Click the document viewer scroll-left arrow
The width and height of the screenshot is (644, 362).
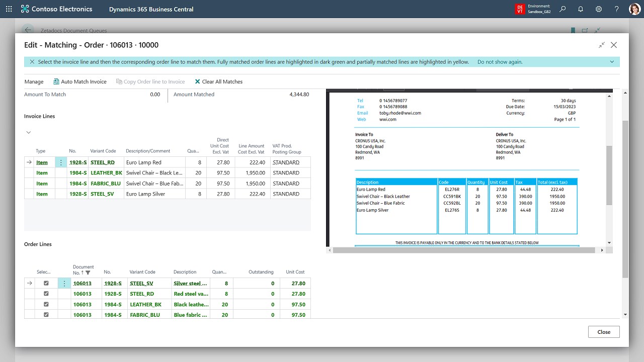point(330,250)
